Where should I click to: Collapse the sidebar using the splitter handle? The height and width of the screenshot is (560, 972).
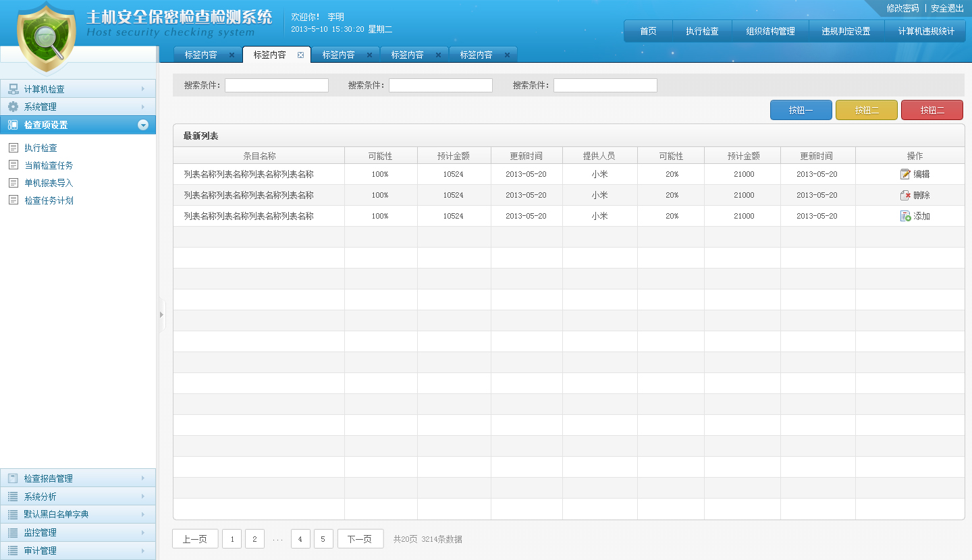tap(161, 314)
